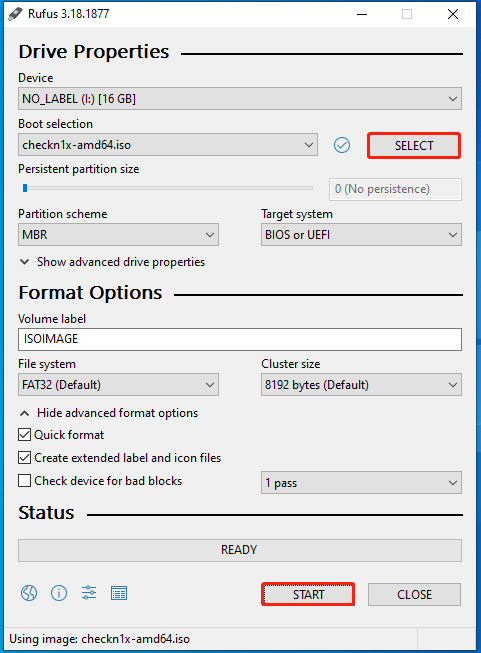Collapse Hide advanced format options

point(109,413)
